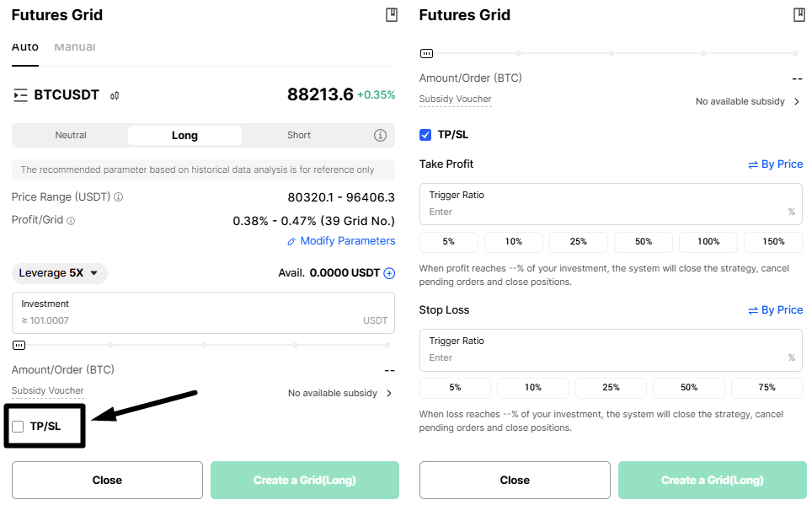Uncheck the checked TP/SL checkbox
Image resolution: width=812 pixels, height=516 pixels.
[425, 135]
